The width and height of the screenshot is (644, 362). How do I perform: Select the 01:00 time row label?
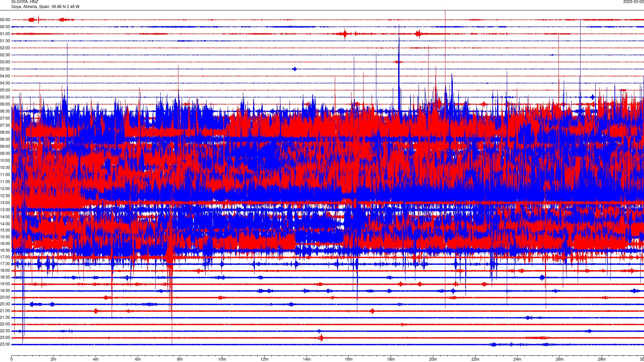(5, 34)
